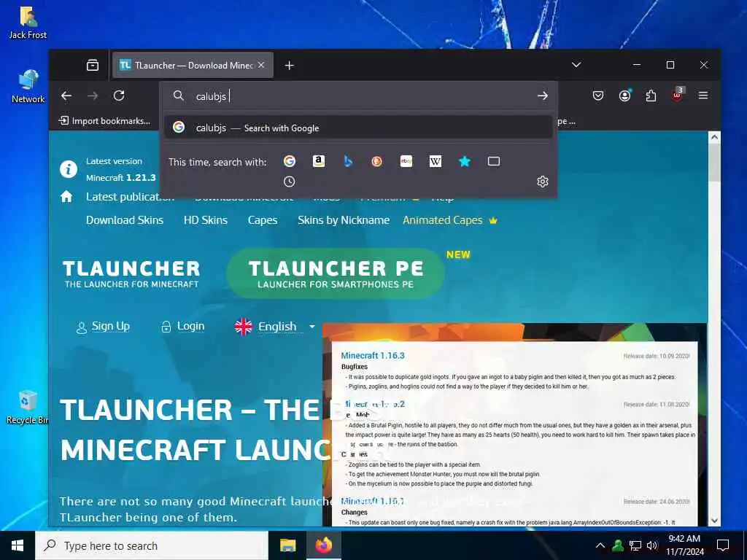Open the extensions puzzle icon
Image resolution: width=747 pixels, height=560 pixels.
(x=651, y=96)
